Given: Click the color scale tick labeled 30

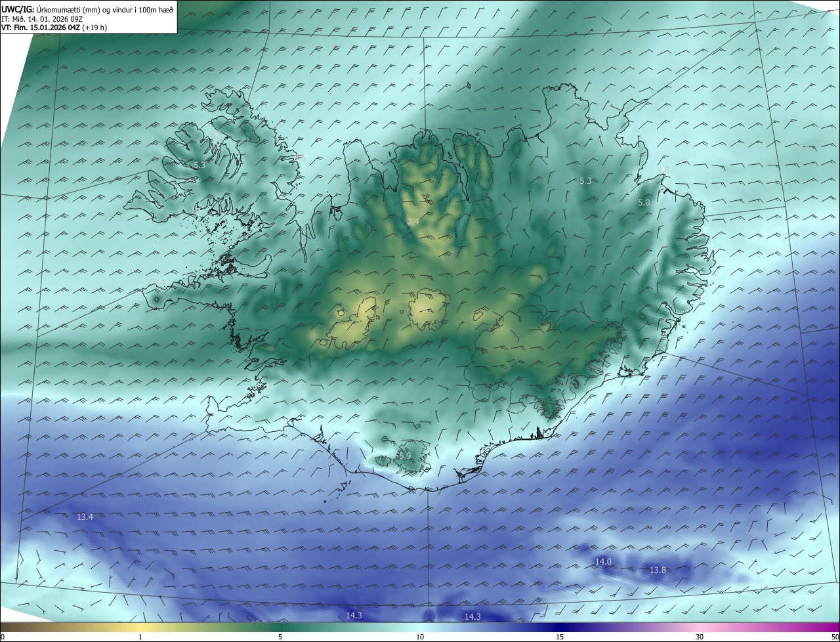Looking at the screenshot, I should point(700,637).
